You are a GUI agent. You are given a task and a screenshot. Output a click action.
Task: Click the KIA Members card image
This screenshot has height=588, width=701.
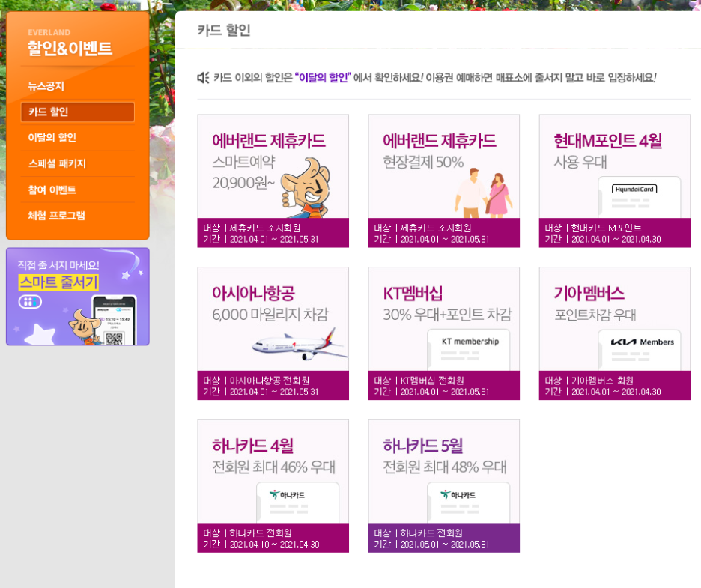[x=640, y=350]
